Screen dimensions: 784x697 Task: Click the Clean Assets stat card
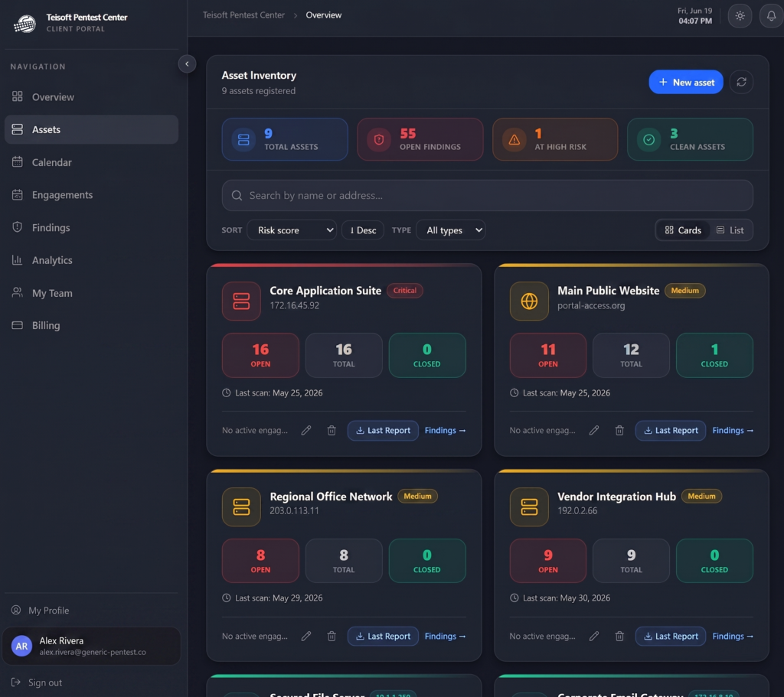(x=690, y=139)
